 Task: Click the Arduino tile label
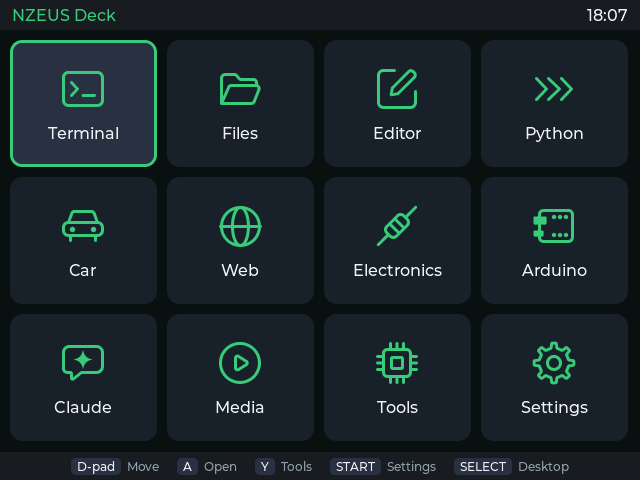554,270
